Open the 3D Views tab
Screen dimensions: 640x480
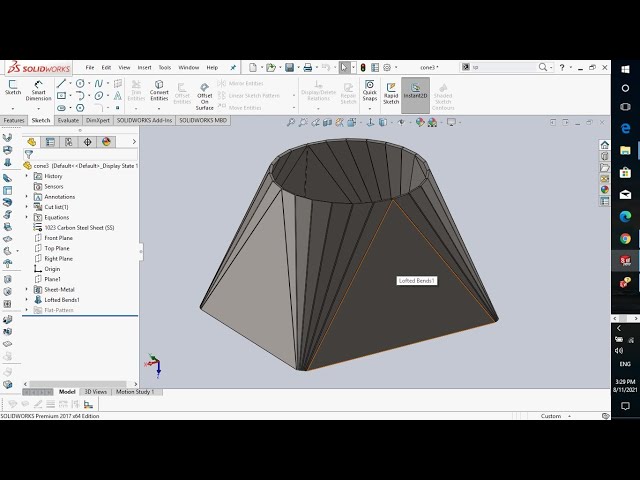[x=96, y=392]
